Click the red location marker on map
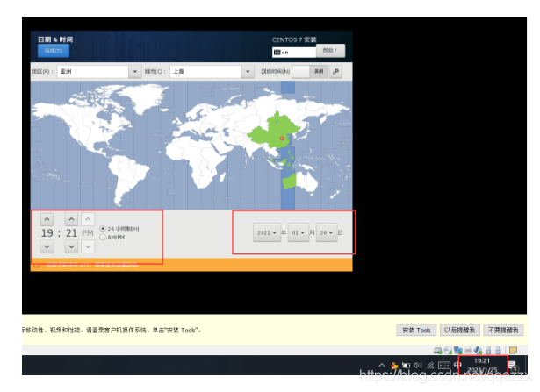 click(282, 139)
